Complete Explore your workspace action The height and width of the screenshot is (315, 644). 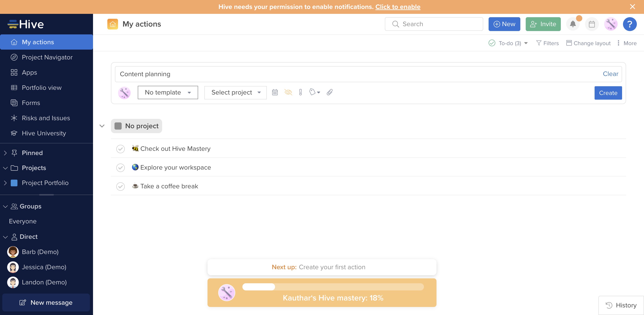click(121, 168)
